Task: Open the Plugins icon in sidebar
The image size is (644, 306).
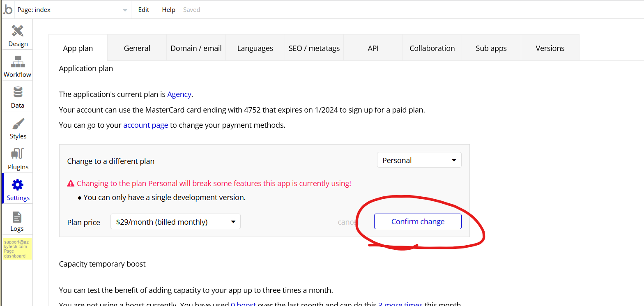Action: tap(18, 154)
